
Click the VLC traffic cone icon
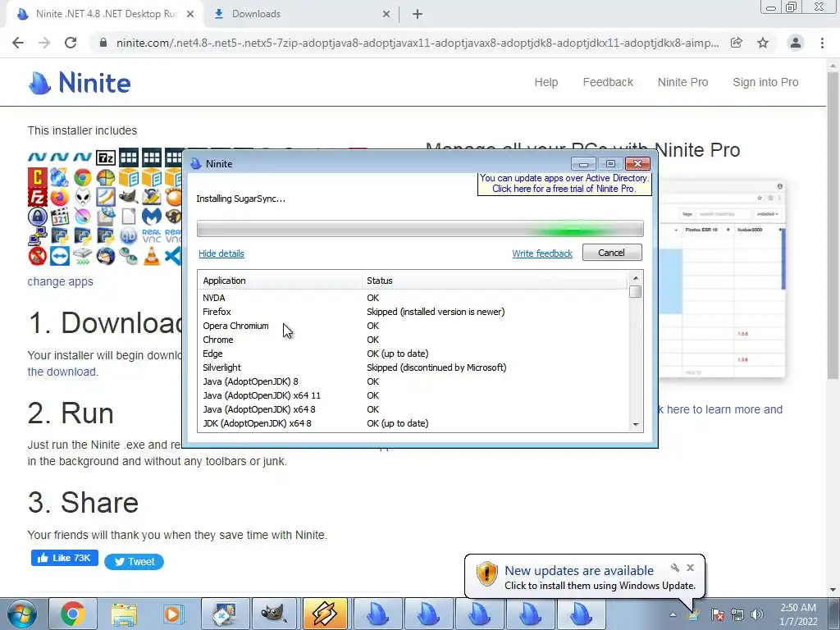point(152,256)
